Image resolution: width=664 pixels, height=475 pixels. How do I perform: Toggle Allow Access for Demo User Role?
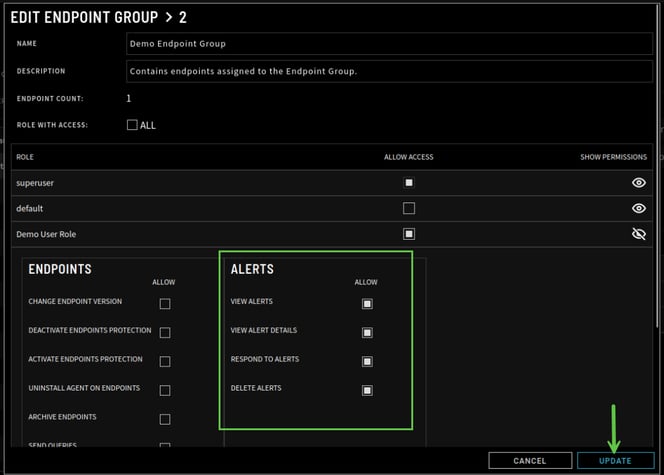pos(409,234)
